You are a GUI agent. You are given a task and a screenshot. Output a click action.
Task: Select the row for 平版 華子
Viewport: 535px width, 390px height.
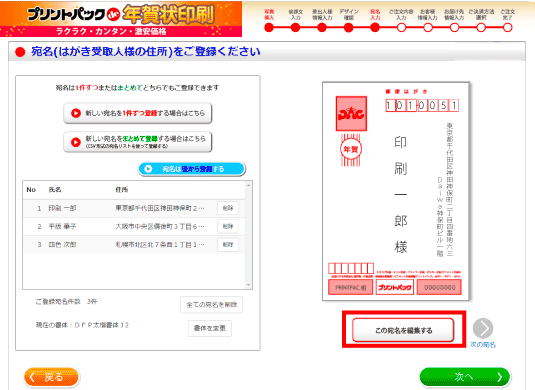coord(134,226)
